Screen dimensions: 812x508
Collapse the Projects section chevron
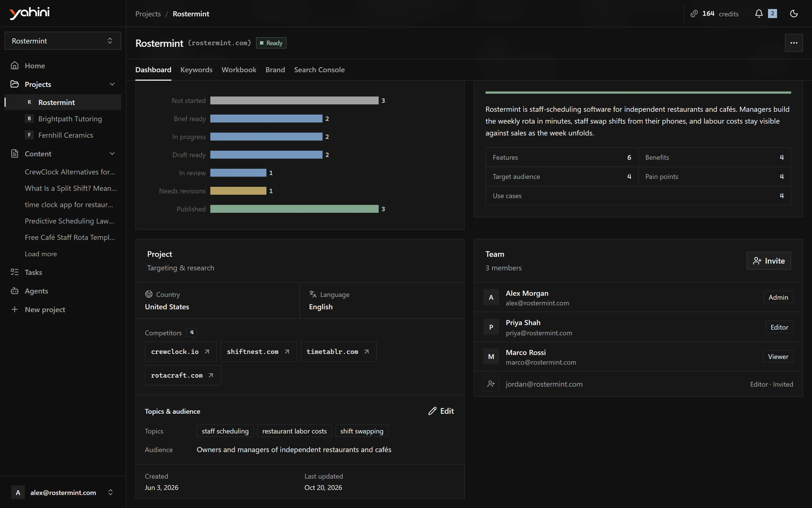(x=112, y=84)
